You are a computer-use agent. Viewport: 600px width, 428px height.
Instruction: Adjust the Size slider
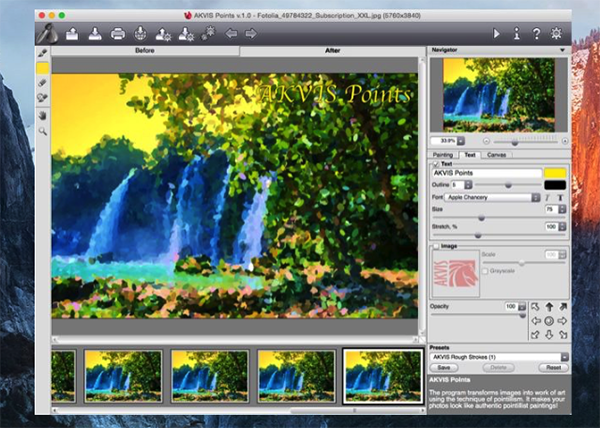click(x=481, y=218)
